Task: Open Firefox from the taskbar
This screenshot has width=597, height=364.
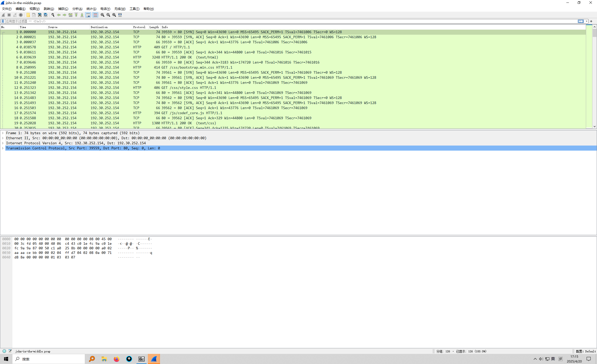Action: point(116,359)
